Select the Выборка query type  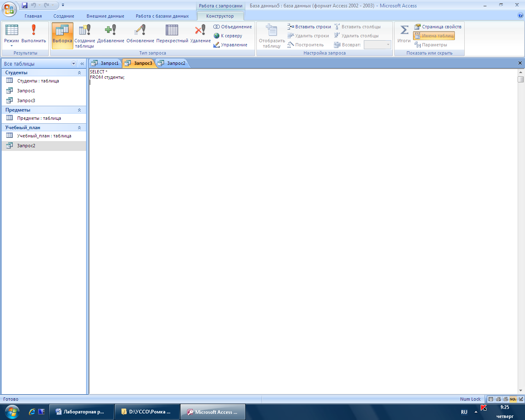[x=62, y=36]
